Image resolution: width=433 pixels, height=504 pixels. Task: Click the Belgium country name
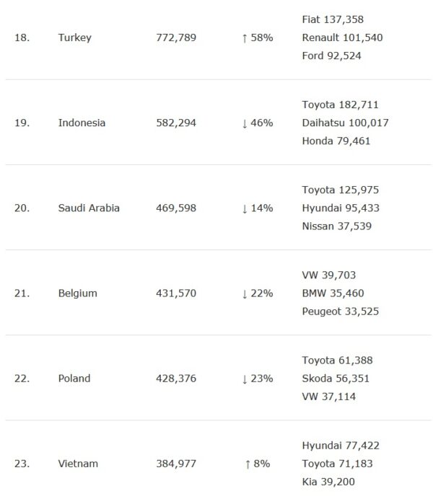pyautogui.click(x=77, y=293)
